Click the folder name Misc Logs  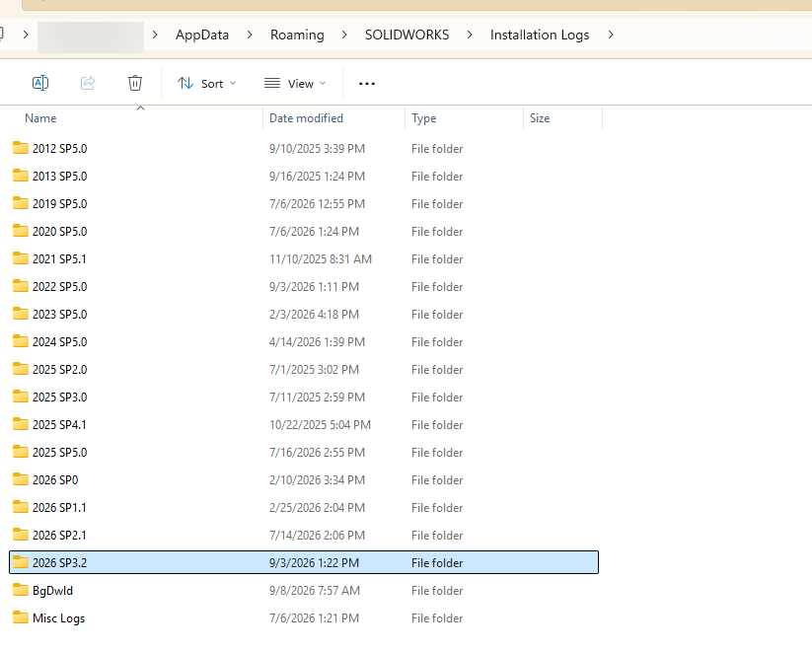point(58,618)
